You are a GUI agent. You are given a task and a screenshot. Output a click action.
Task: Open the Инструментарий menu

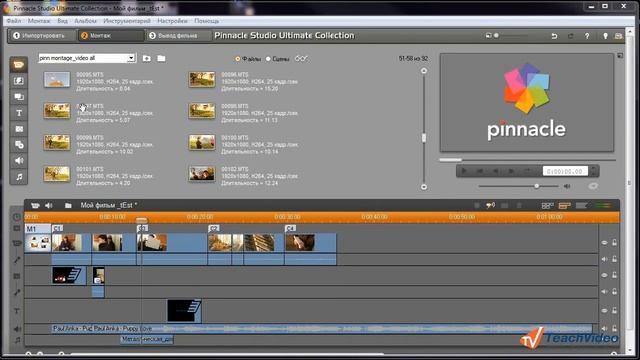pos(127,21)
